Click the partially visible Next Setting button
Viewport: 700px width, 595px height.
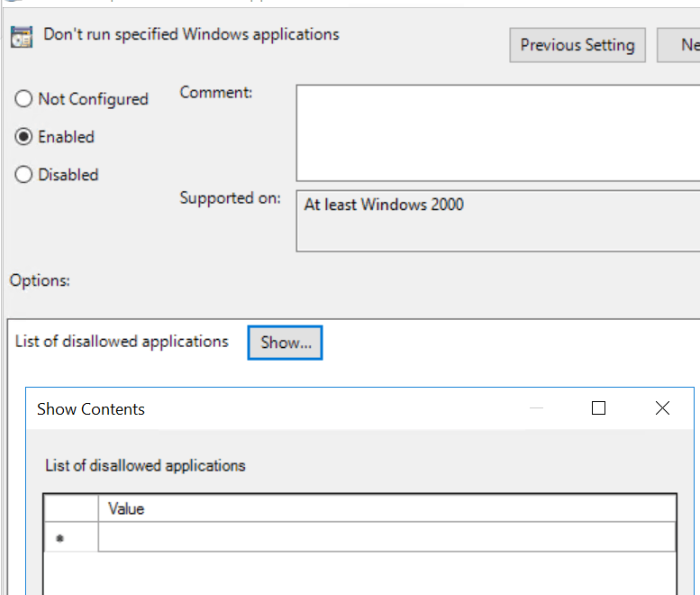tap(678, 45)
